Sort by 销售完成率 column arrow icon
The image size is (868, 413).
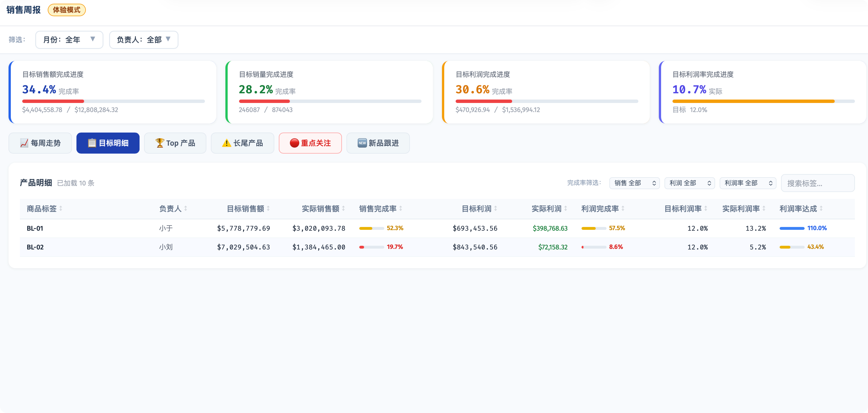pyautogui.click(x=401, y=209)
